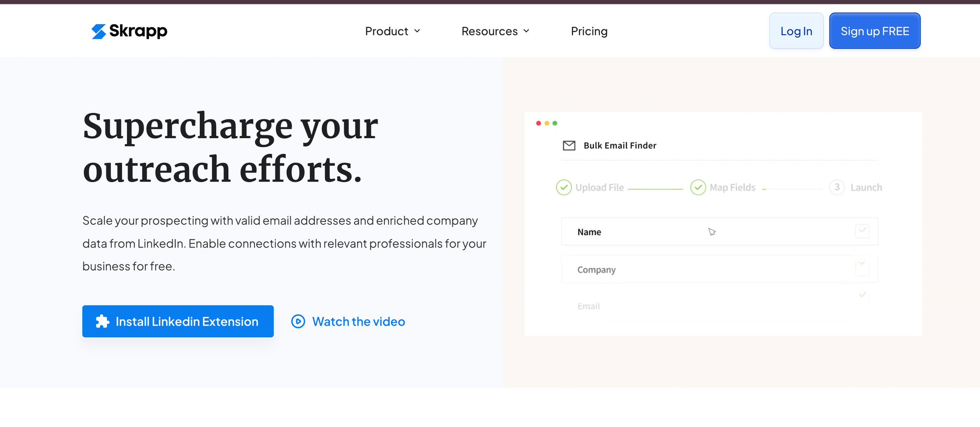Click the step 3 circle icon

coord(837,187)
